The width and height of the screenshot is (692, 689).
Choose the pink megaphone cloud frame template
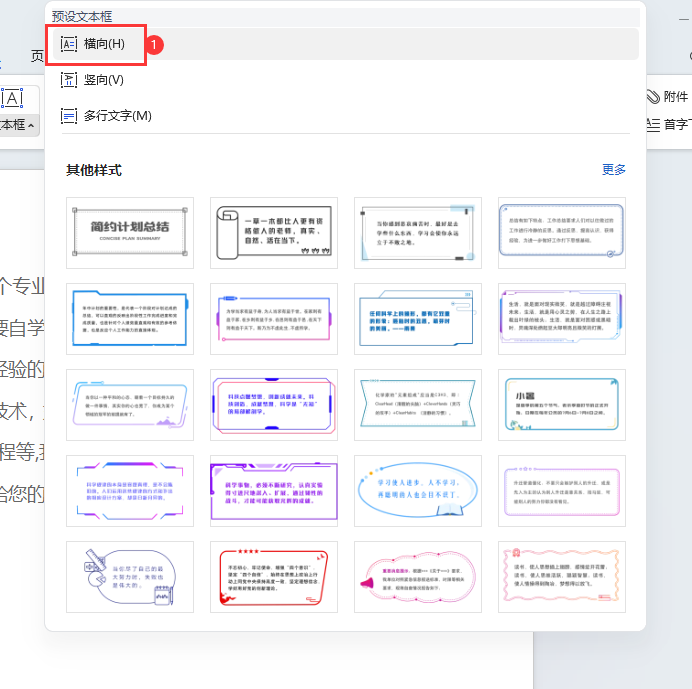point(417,577)
